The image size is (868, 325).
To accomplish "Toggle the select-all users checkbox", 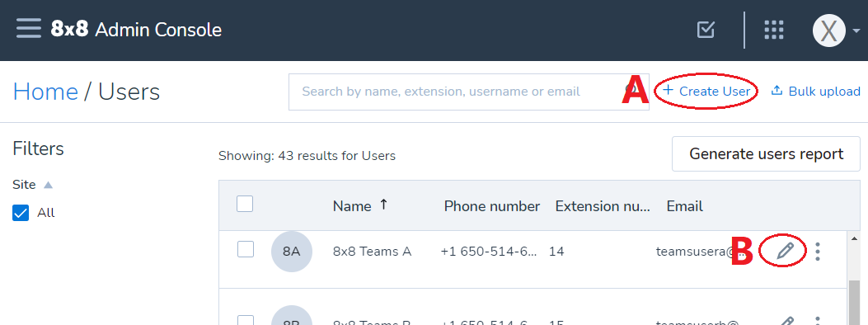I will (245, 204).
